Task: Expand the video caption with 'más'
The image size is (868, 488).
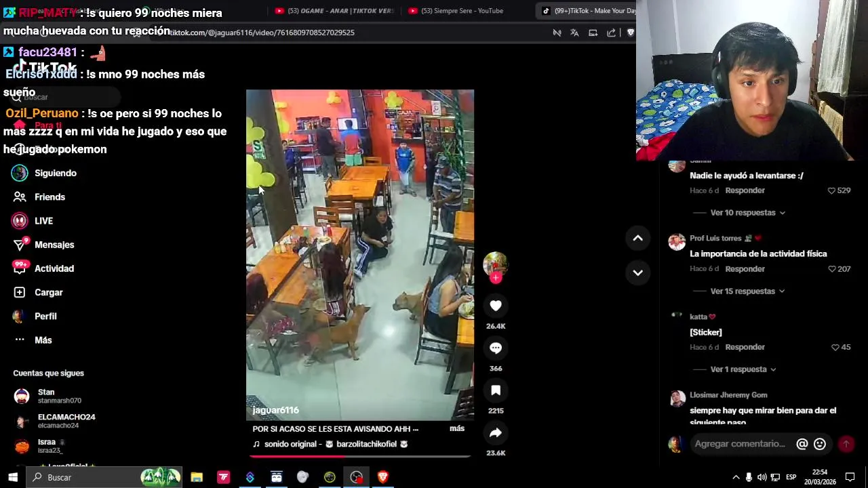Action: pos(457,428)
